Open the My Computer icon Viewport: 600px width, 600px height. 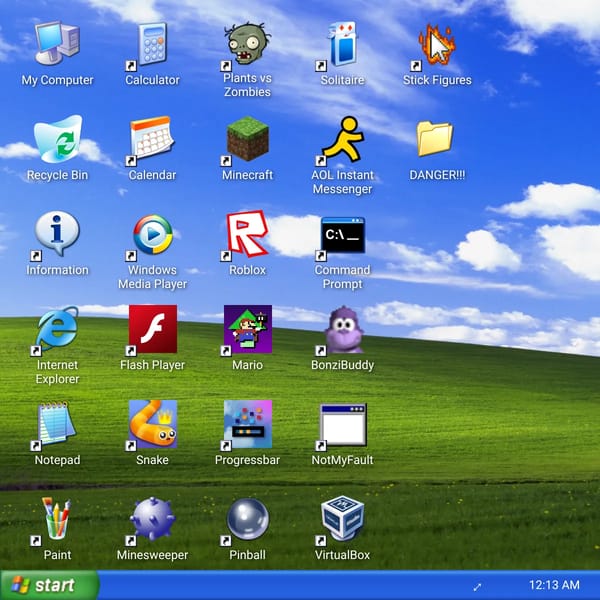pyautogui.click(x=57, y=44)
